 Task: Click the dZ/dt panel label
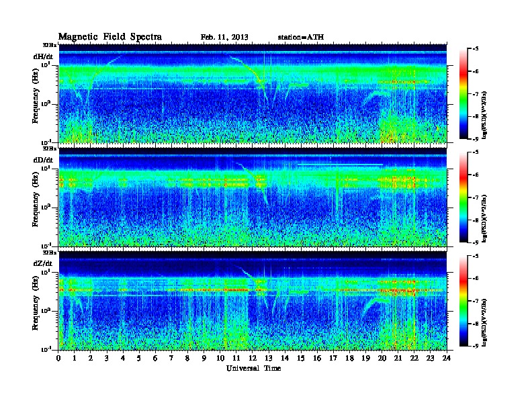click(43, 263)
